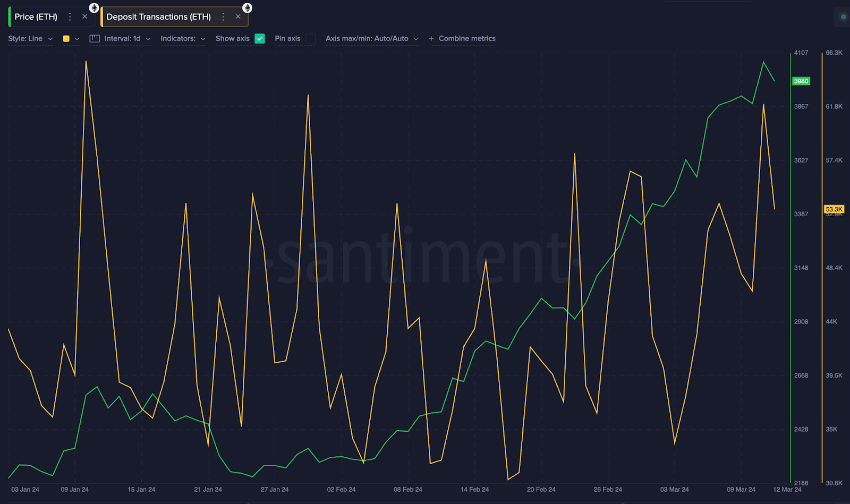Open the Price (ETH) metric options kebab menu
Viewport: 850px width, 504px height.
point(70,16)
